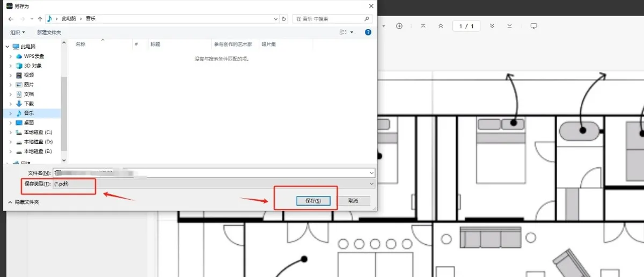This screenshot has height=277, width=644.
Task: Select 本地磁盘 (D:) drive
Action: 38,142
